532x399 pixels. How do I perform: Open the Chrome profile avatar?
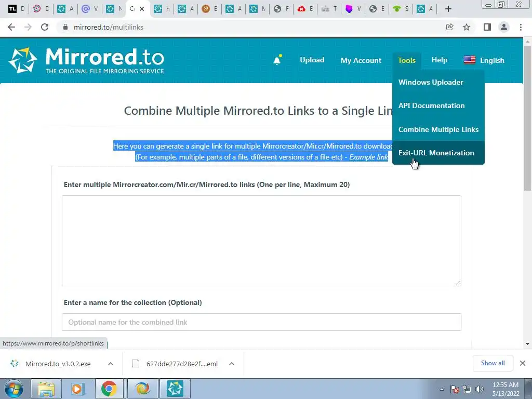click(x=504, y=27)
